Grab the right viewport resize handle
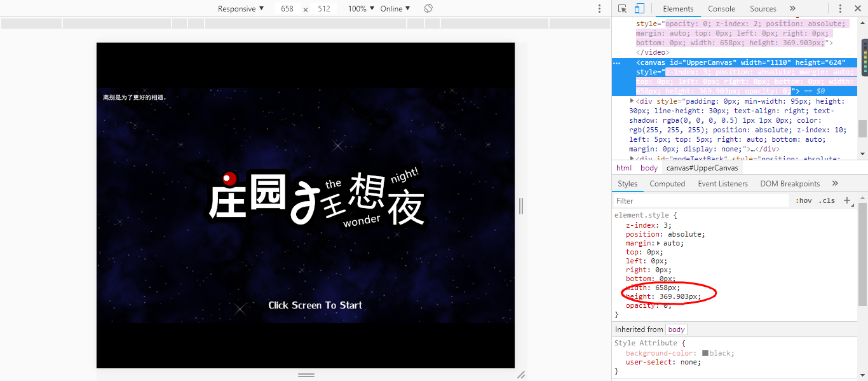 coord(521,205)
